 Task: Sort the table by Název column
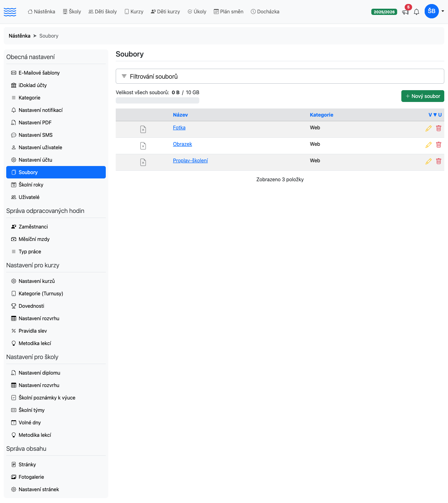(x=180, y=115)
